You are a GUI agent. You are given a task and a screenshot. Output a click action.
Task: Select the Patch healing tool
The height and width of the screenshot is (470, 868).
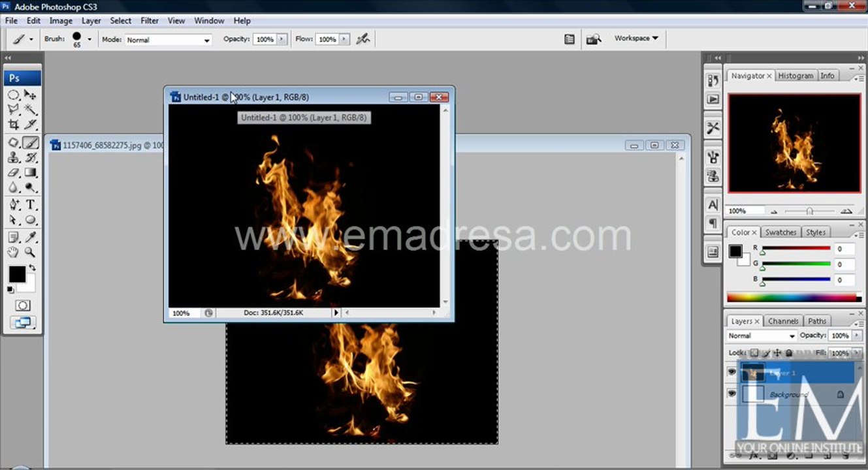14,142
